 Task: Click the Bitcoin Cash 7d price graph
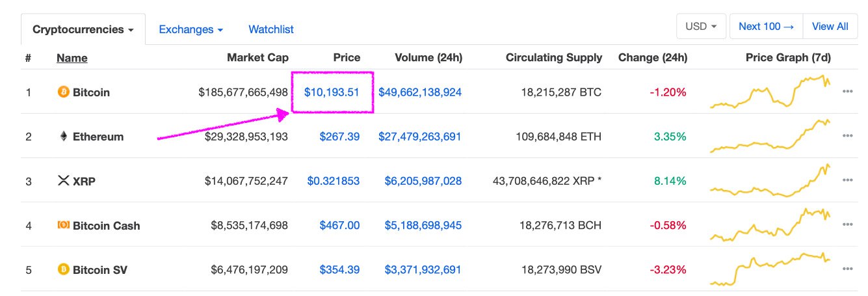point(770,224)
